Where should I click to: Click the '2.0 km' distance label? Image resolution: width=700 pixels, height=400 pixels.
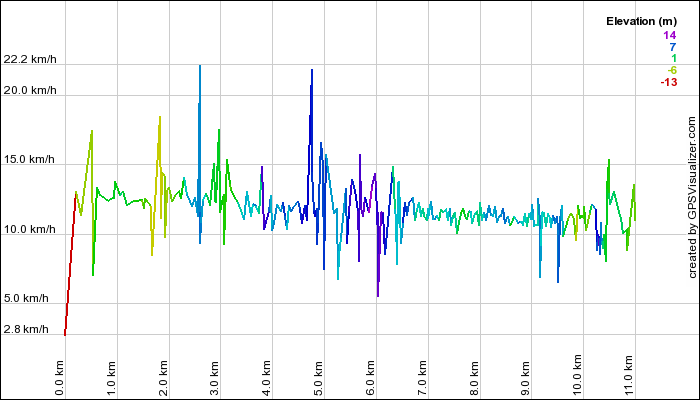tap(163, 378)
